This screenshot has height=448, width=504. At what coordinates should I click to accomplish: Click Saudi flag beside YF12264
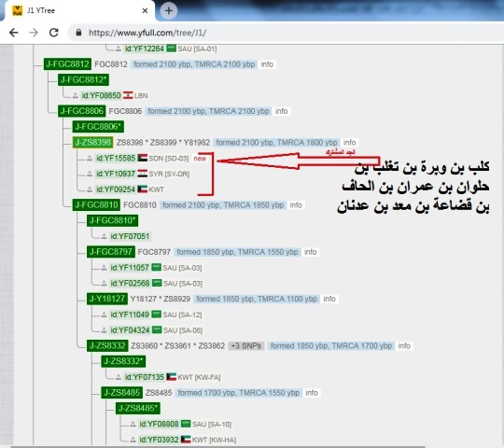172,49
